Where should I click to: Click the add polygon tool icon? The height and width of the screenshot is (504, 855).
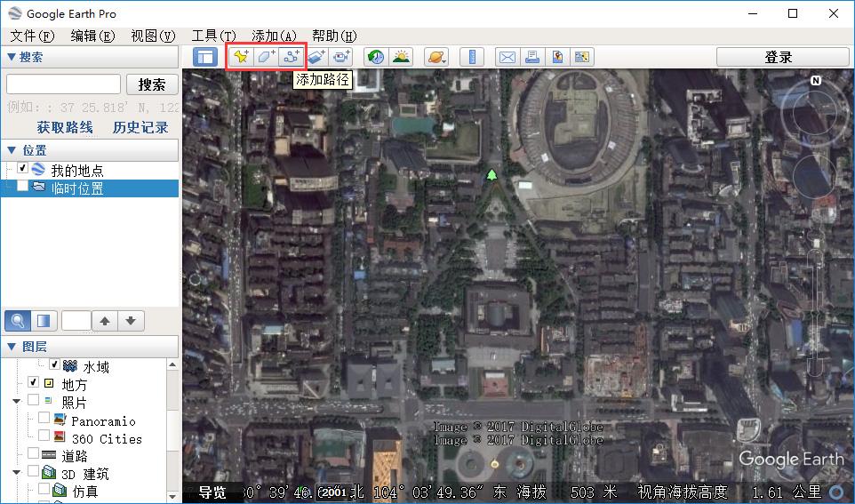point(266,57)
